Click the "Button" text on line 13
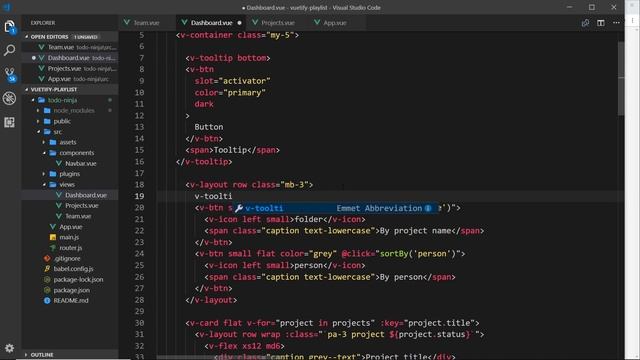 (x=209, y=127)
